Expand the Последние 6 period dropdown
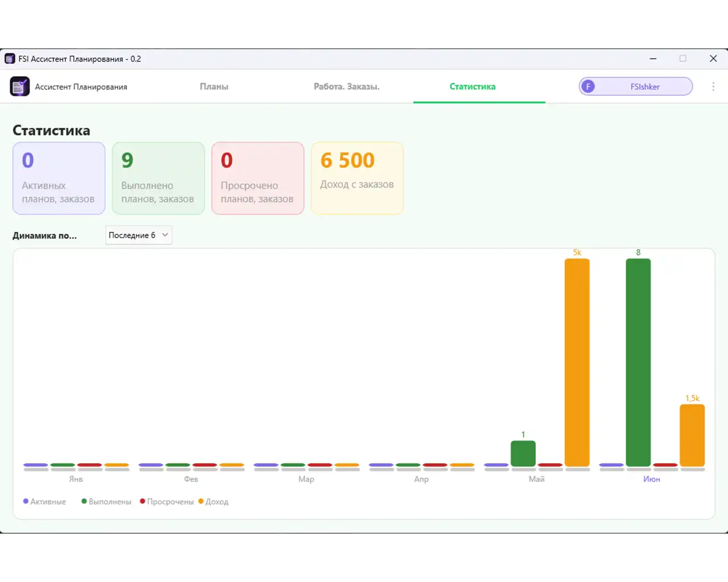Image resolution: width=728 pixels, height=582 pixels. coord(139,235)
